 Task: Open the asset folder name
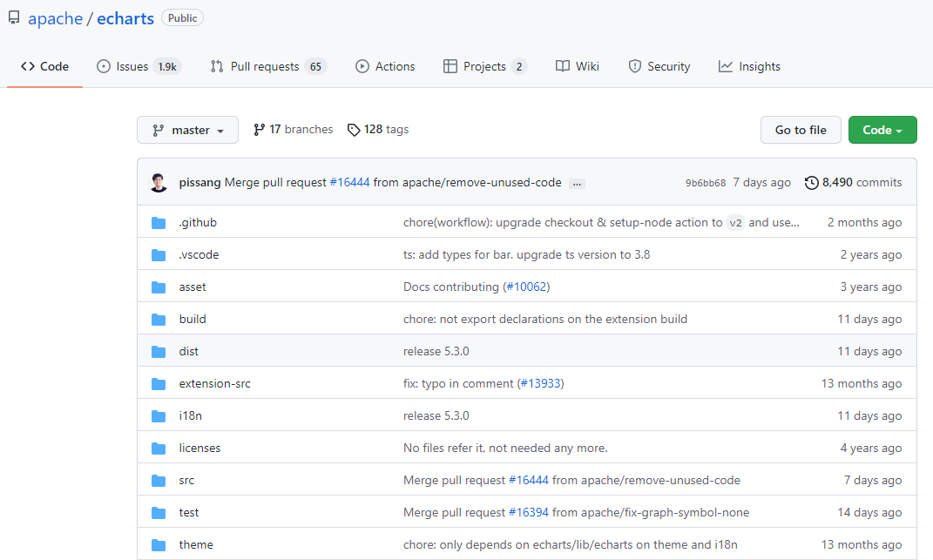(x=193, y=287)
